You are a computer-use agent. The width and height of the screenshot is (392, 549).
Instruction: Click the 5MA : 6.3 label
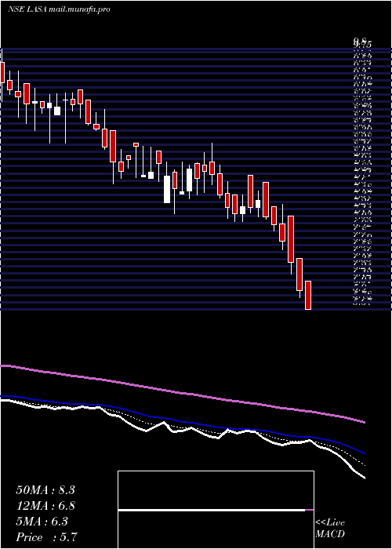[42, 522]
